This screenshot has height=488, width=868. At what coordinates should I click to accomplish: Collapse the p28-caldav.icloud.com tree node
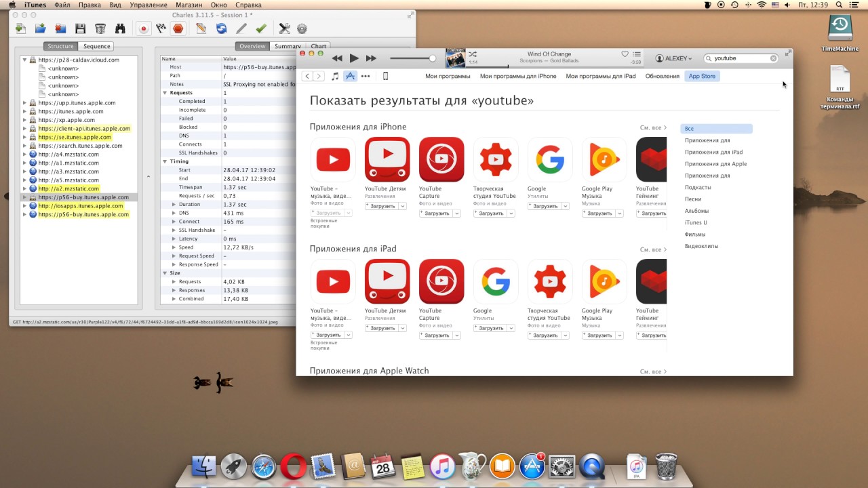[x=24, y=60]
